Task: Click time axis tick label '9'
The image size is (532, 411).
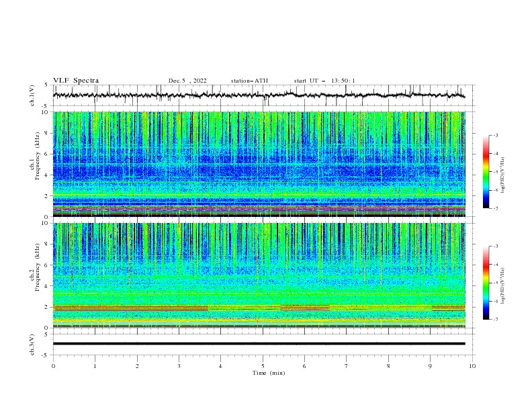Action: [x=430, y=366]
